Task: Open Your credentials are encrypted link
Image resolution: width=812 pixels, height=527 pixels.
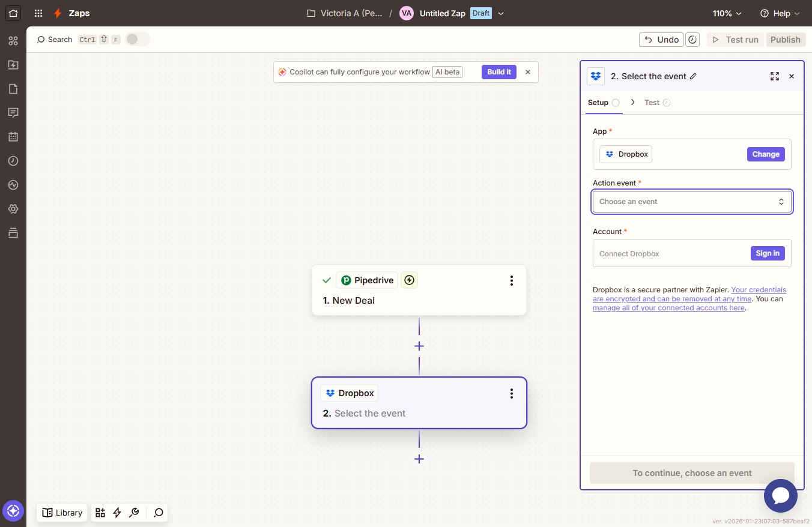Action: 689,294
